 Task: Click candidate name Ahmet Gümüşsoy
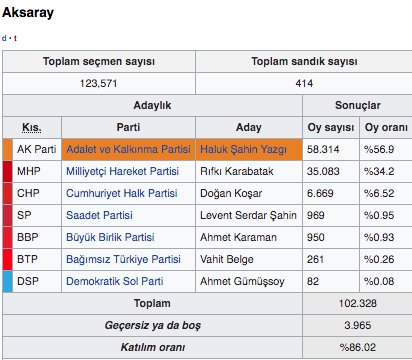point(242,281)
